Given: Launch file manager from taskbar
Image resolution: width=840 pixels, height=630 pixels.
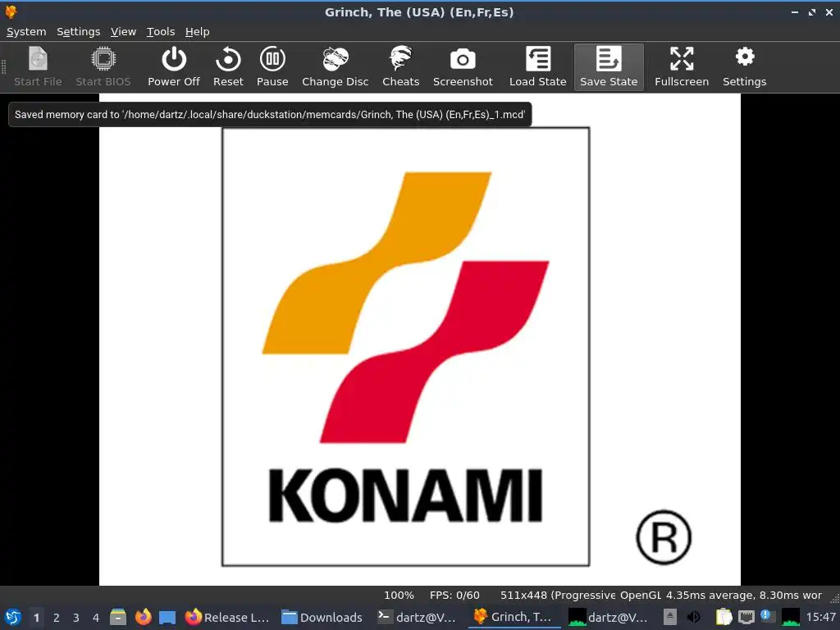Looking at the screenshot, I should (x=118, y=617).
